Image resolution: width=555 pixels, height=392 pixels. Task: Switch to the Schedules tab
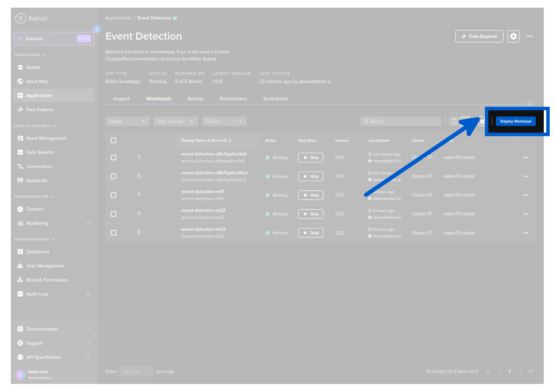[275, 99]
